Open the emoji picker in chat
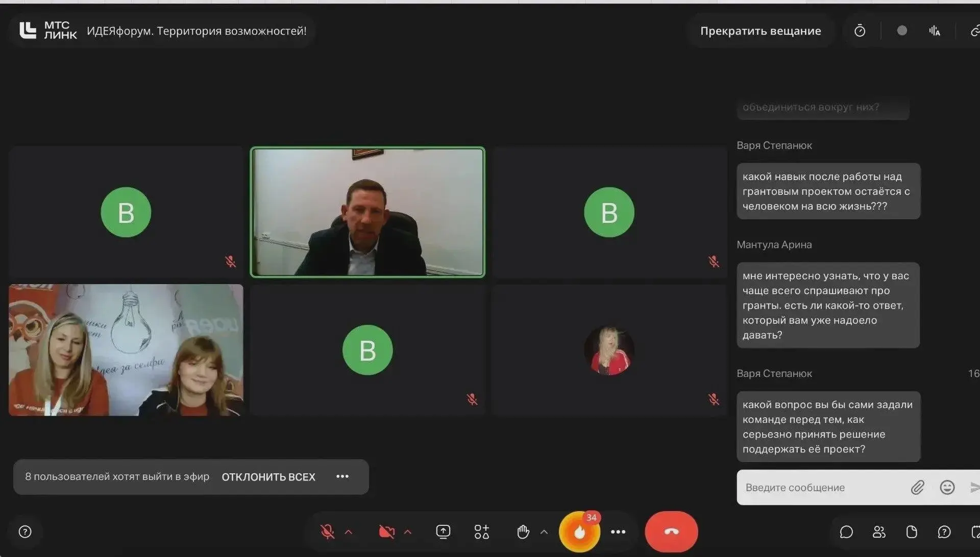980x557 pixels. 947,488
